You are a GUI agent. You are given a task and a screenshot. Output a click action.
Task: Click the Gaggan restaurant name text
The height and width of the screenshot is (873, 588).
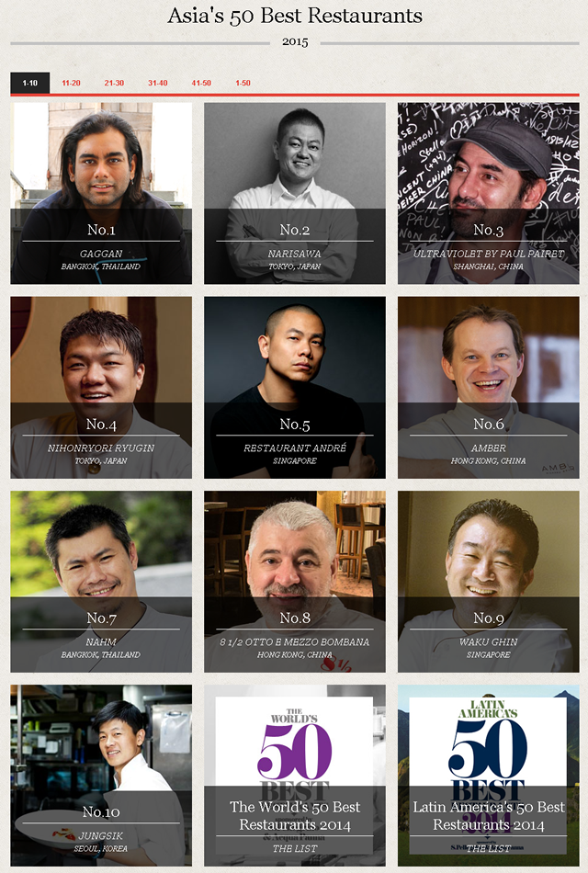click(101, 254)
